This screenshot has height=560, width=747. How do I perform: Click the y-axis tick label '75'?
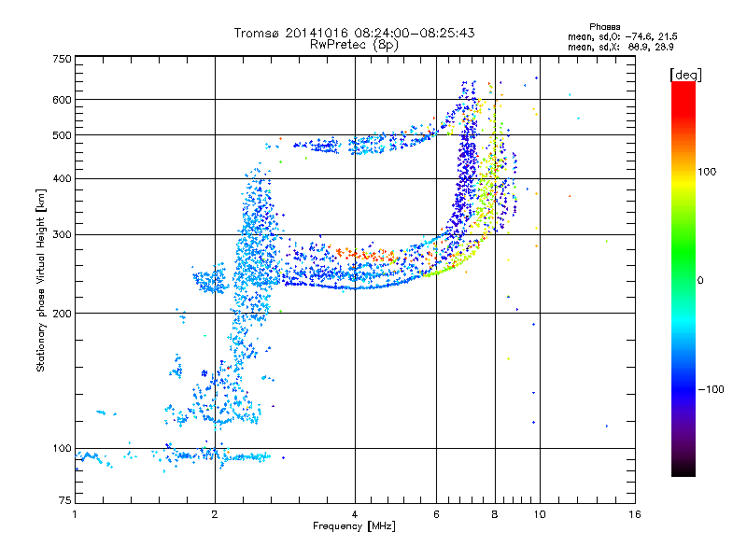point(65,500)
